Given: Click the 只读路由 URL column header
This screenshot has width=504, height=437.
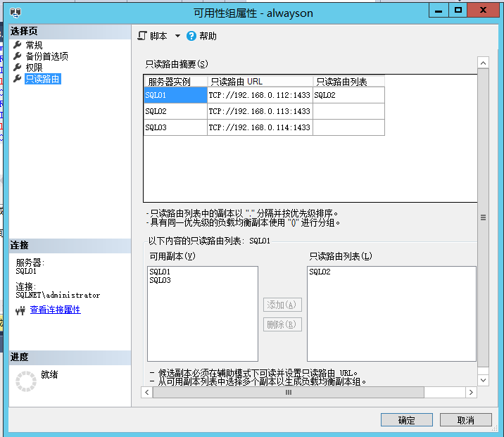Looking at the screenshot, I should (260, 82).
